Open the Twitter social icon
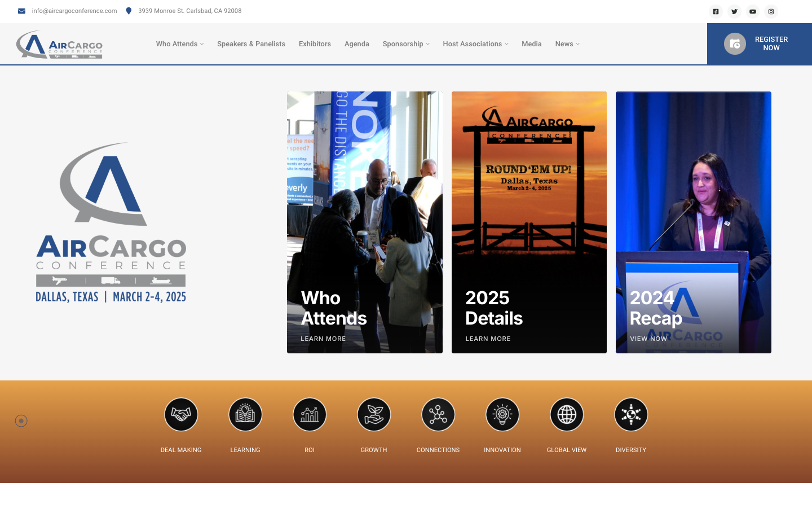 click(x=734, y=11)
